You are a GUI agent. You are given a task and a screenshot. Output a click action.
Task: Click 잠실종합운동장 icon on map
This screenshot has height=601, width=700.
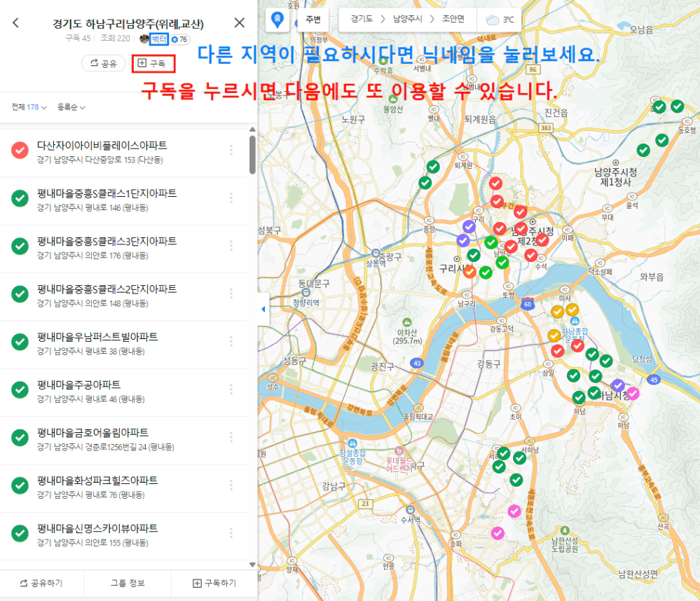(x=352, y=443)
